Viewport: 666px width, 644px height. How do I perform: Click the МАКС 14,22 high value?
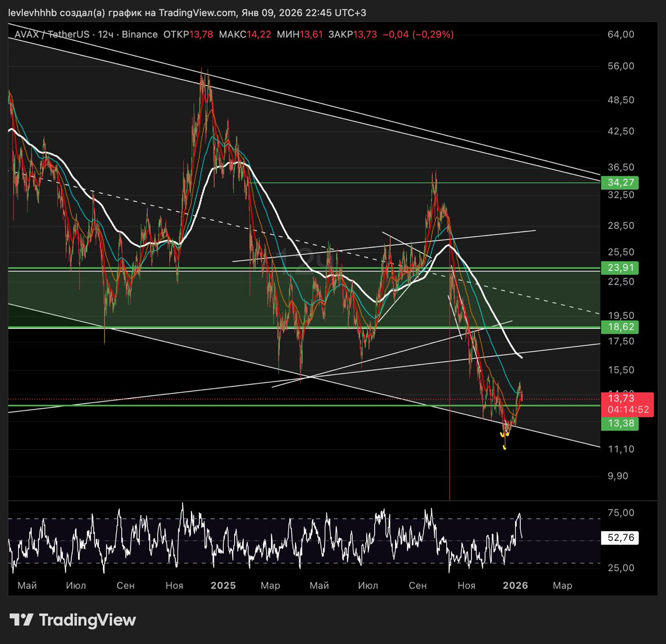click(x=245, y=34)
